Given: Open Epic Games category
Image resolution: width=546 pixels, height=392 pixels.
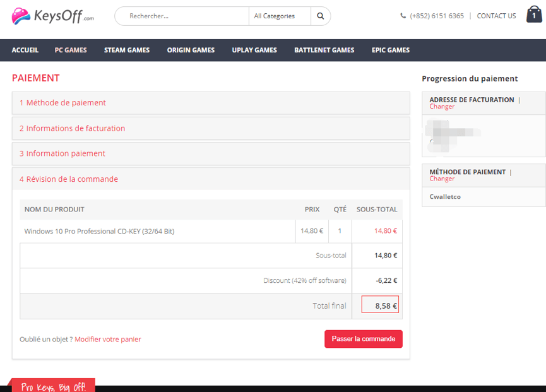Looking at the screenshot, I should (x=391, y=50).
